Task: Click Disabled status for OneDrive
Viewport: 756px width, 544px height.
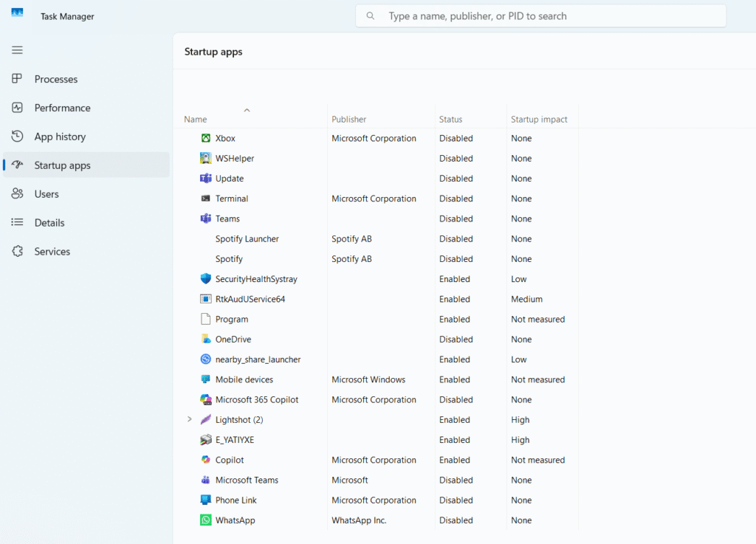Action: [456, 340]
